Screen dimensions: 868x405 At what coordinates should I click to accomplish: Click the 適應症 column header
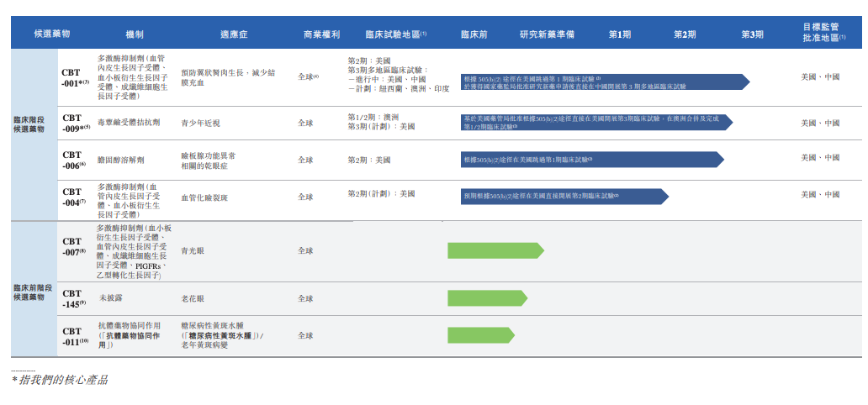(x=234, y=34)
